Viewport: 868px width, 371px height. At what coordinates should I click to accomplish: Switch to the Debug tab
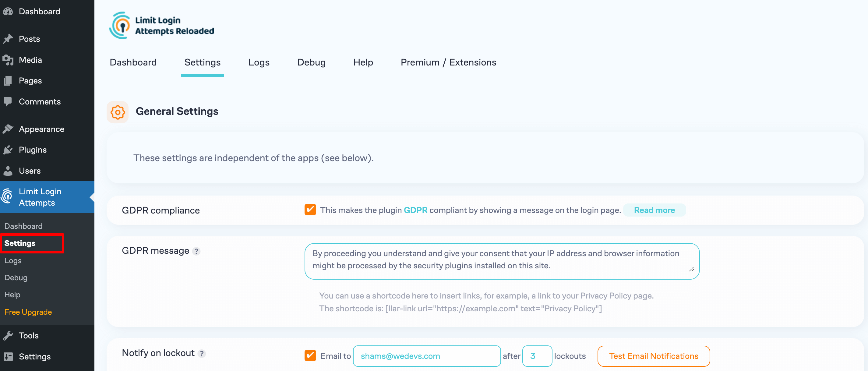(x=311, y=62)
